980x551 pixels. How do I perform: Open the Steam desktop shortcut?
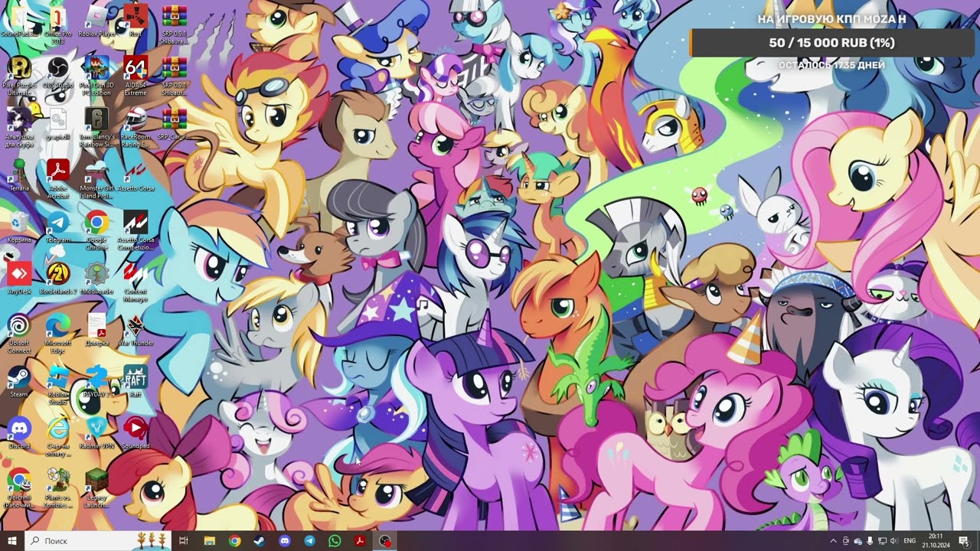[19, 381]
